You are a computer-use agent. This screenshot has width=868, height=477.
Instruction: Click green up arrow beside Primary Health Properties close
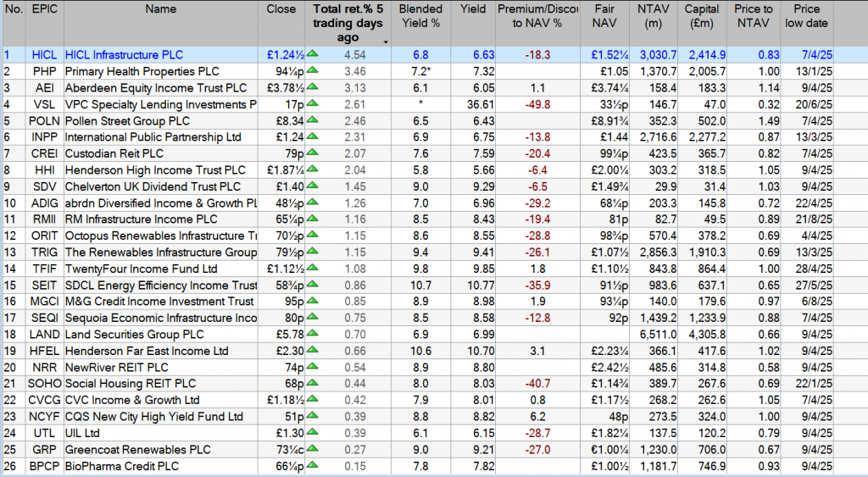(x=312, y=70)
